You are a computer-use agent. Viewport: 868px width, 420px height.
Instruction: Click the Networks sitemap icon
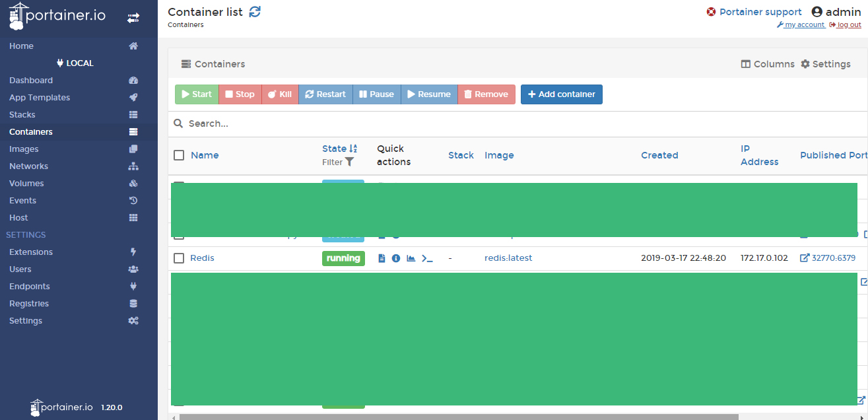(x=133, y=166)
